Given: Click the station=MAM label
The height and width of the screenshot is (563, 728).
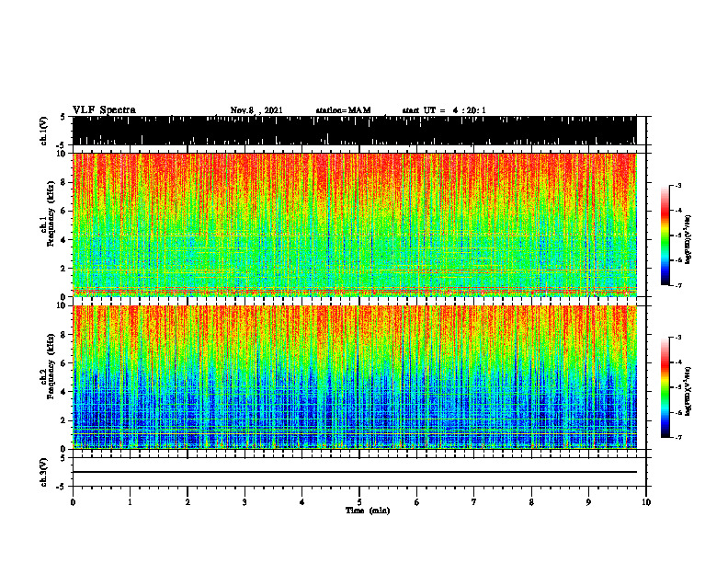Looking at the screenshot, I should tap(344, 110).
